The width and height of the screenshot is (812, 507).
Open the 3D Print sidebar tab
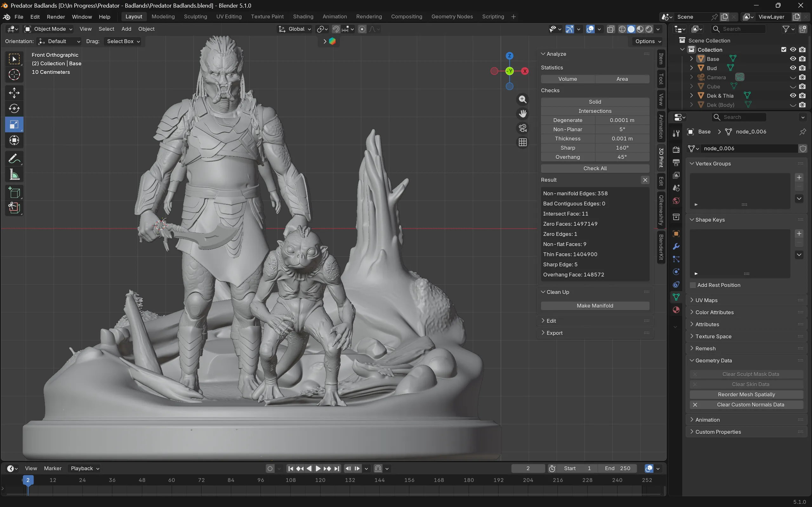click(661, 157)
